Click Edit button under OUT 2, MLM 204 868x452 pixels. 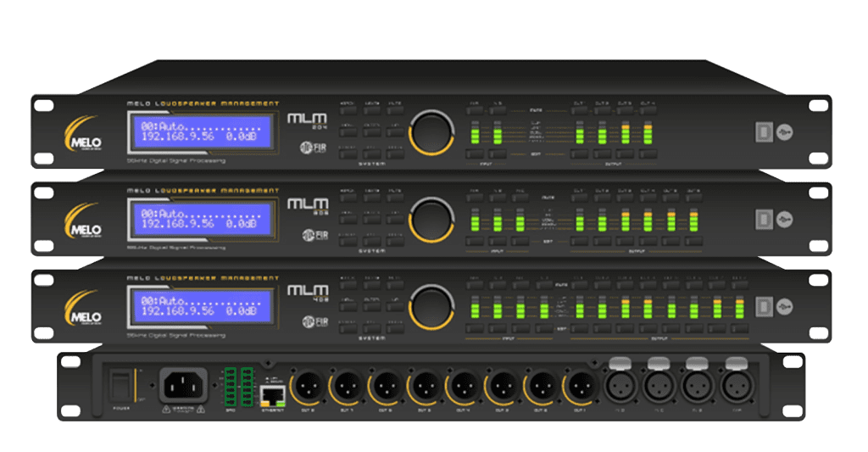tap(603, 154)
